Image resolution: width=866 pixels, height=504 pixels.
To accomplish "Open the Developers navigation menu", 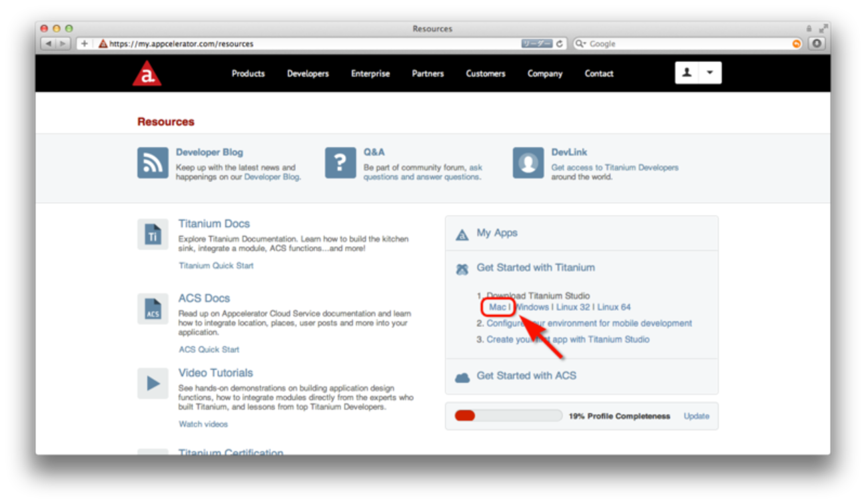I will (308, 74).
